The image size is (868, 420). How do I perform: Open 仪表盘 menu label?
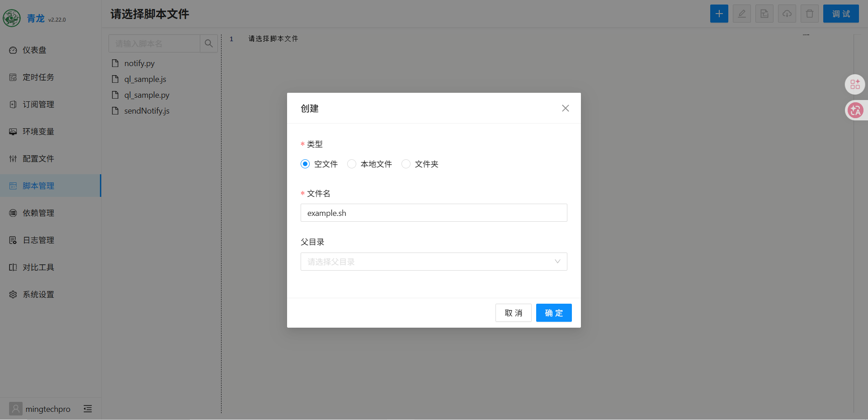coord(35,50)
